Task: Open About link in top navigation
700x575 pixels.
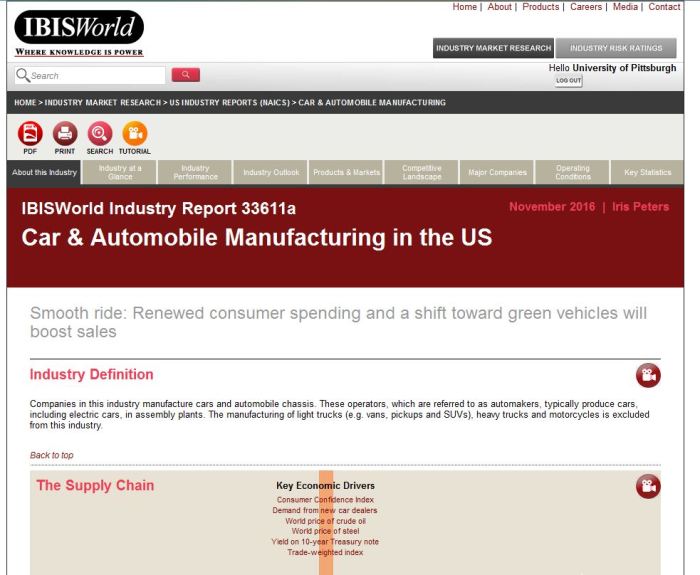Action: click(x=499, y=7)
